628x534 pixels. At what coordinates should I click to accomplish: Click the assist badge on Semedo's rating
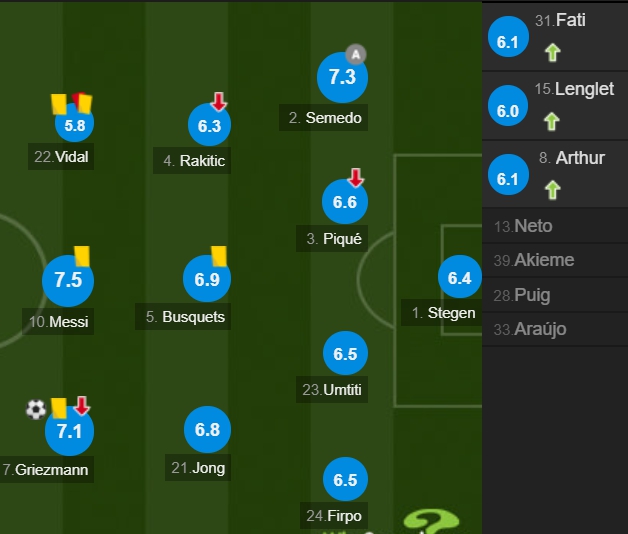point(356,54)
